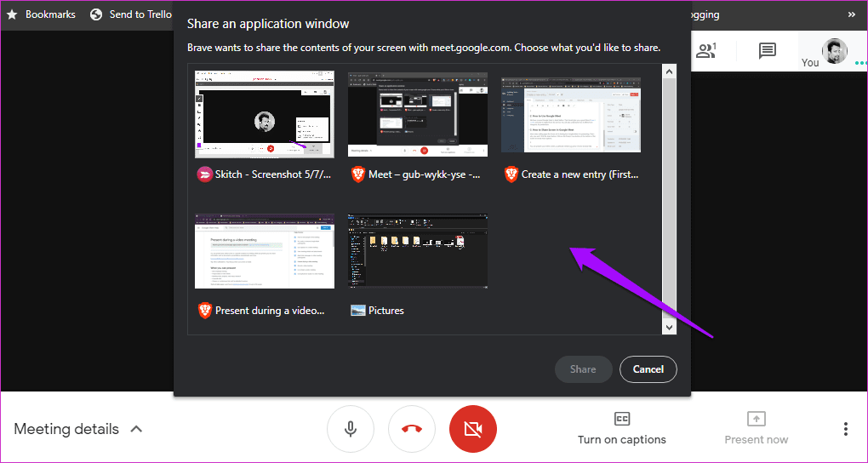This screenshot has height=463, width=868.
Task: Click 'Present during a video...' label
Action: [270, 310]
